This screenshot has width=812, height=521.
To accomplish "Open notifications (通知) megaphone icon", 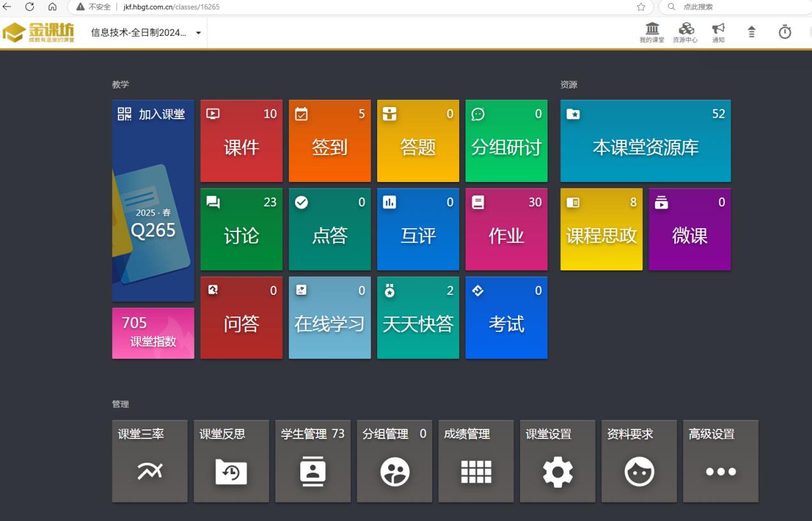I will click(x=719, y=31).
